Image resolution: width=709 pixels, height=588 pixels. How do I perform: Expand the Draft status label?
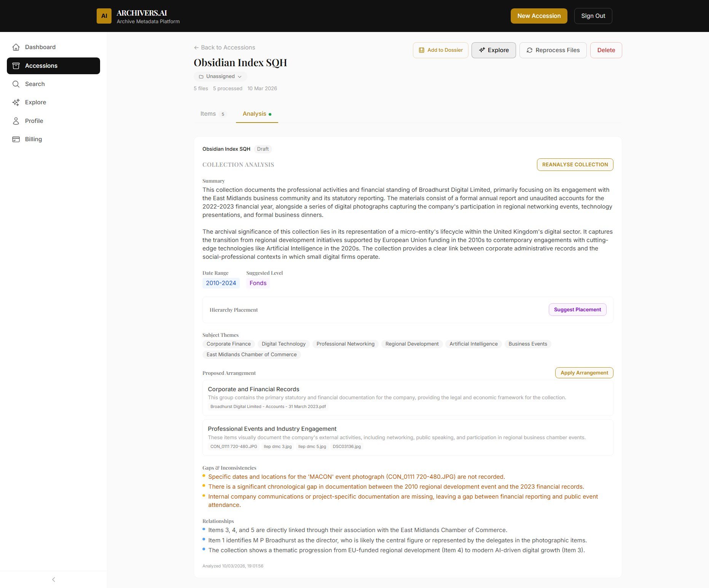pyautogui.click(x=263, y=149)
